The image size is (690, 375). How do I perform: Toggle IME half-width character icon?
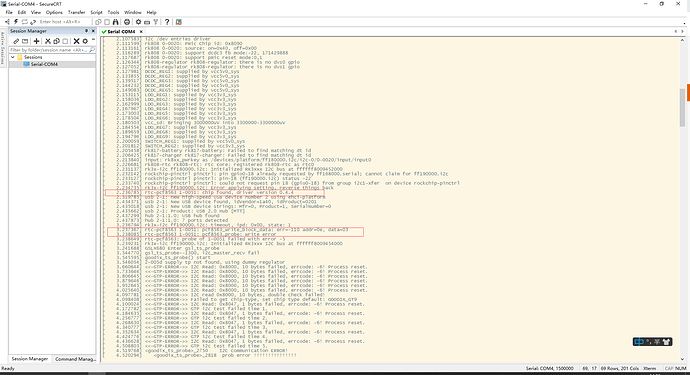(657, 342)
